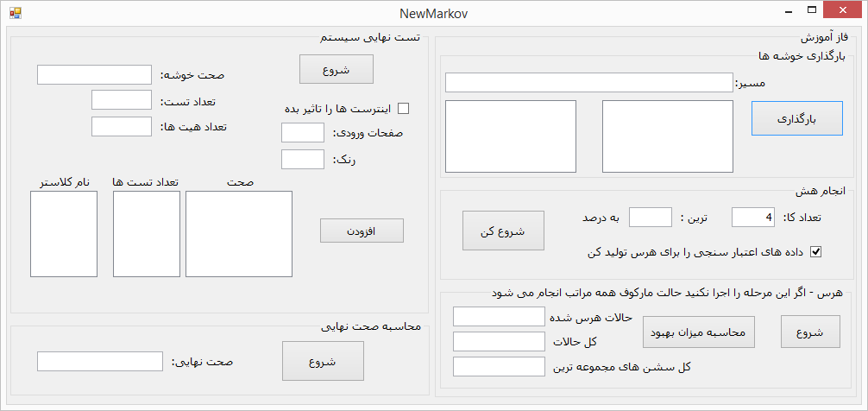This screenshot has height=411, width=868.
Task: Select the 'صحت خوشه' text box
Action: click(94, 75)
